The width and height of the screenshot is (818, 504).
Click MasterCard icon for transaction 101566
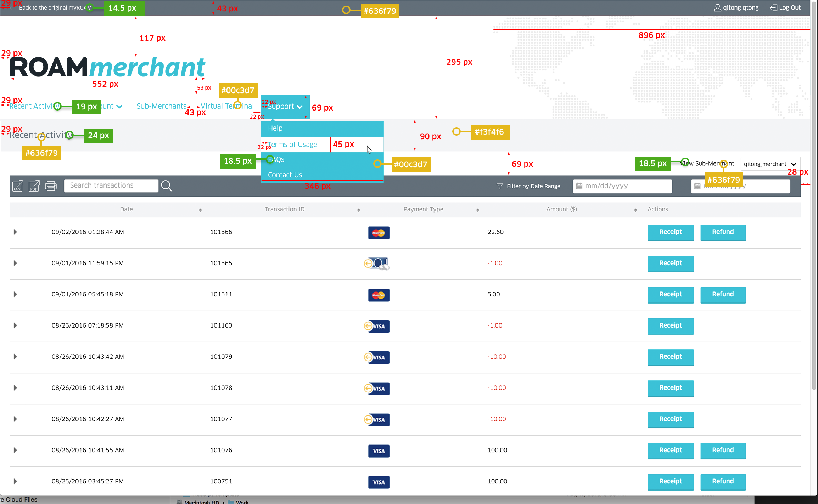pyautogui.click(x=379, y=233)
